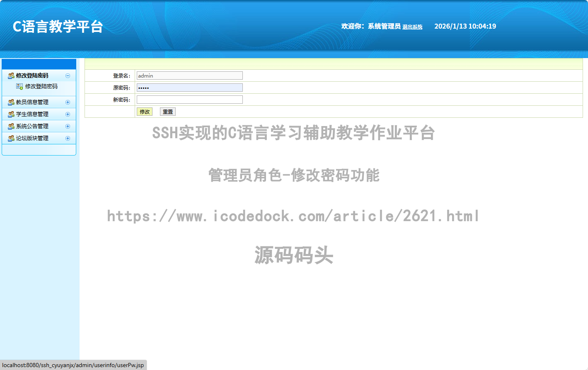Click into the 原密码 password field
Viewport: 588px width, 370px height.
[x=189, y=88]
